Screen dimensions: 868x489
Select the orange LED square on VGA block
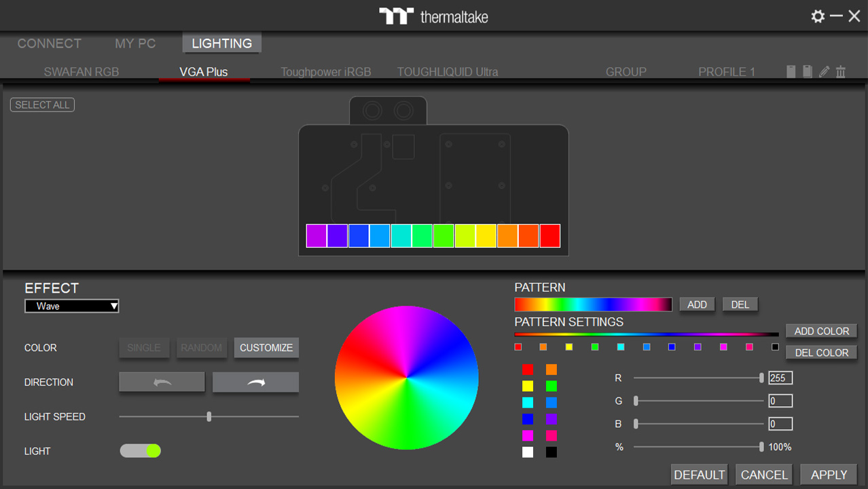tap(507, 236)
